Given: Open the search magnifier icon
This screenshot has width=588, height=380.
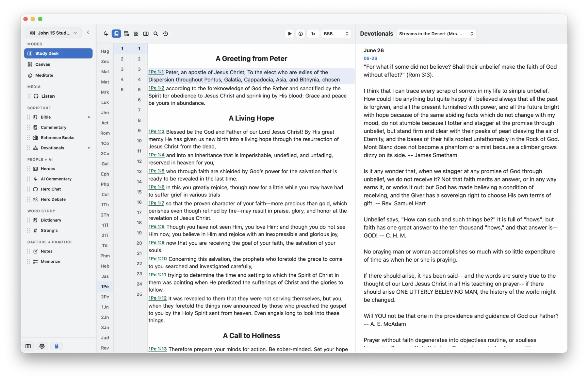Looking at the screenshot, I should coord(156,34).
